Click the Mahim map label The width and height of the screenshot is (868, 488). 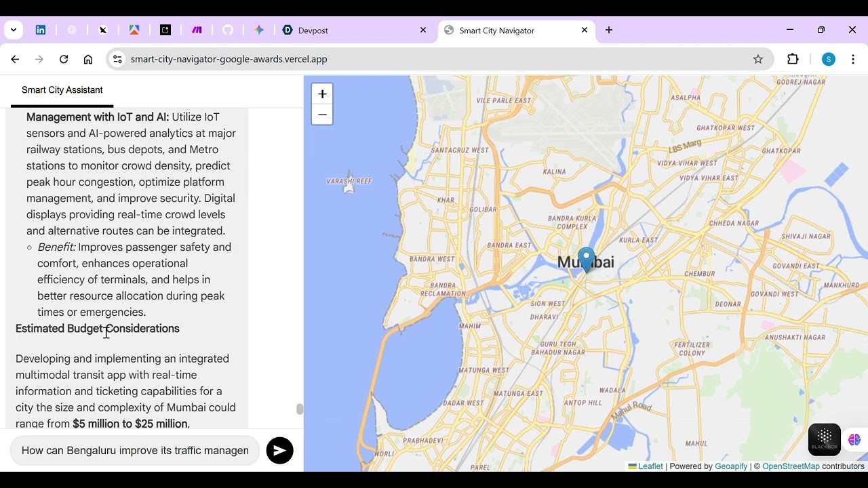tap(469, 326)
